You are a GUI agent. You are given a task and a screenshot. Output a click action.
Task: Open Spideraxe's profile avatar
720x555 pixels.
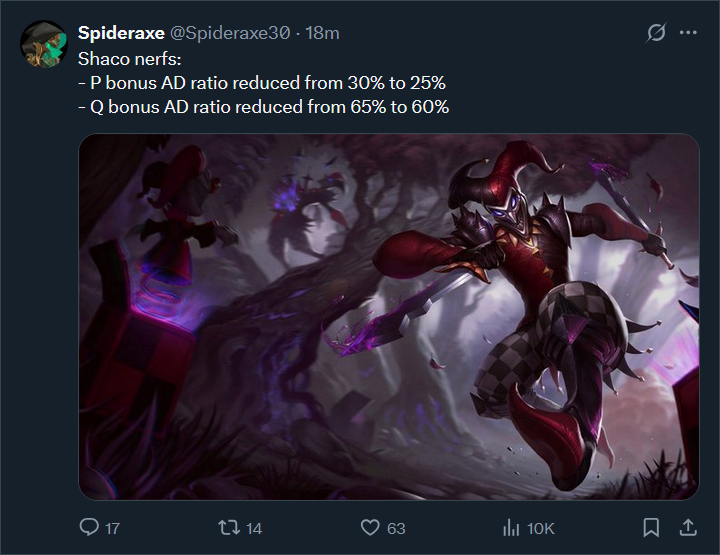pyautogui.click(x=44, y=44)
